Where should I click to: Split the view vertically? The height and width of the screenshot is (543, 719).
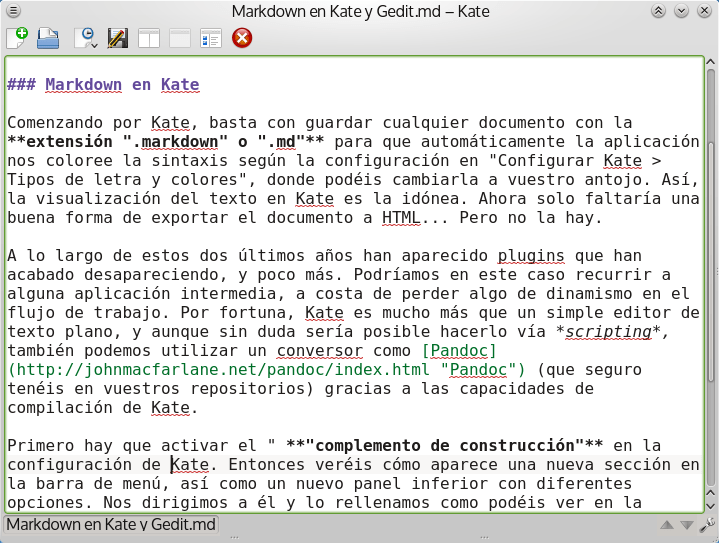[x=149, y=39]
